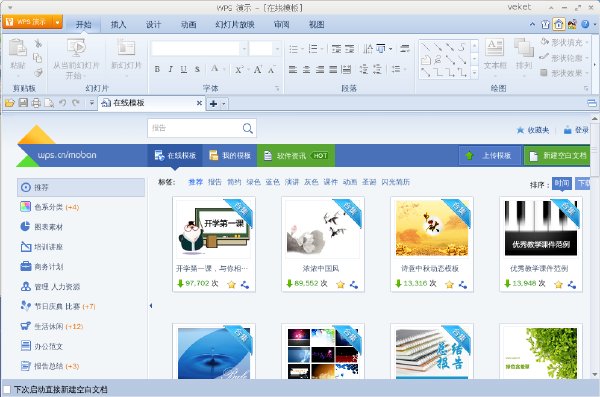
Task: Open the font size dropdown
Action: (x=277, y=49)
